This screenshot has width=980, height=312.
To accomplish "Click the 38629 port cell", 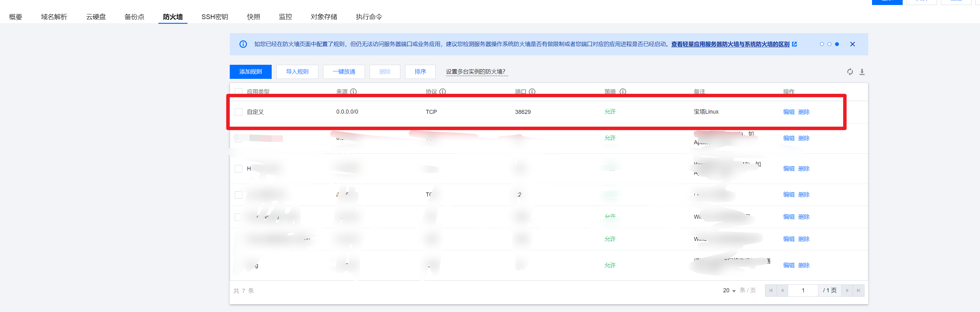I will pyautogui.click(x=523, y=112).
